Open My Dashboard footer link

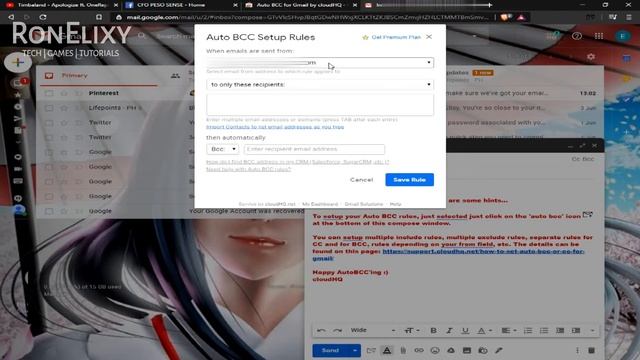pyautogui.click(x=320, y=204)
